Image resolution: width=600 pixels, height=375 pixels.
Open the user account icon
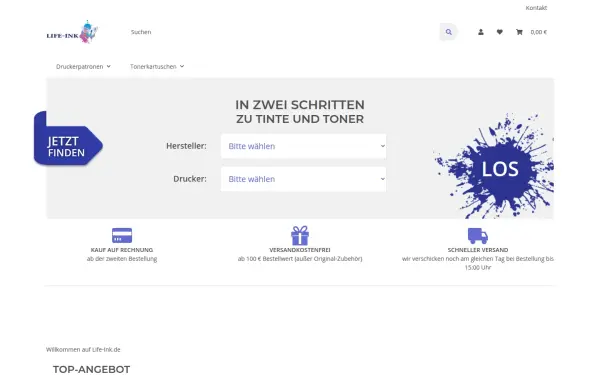tap(481, 32)
